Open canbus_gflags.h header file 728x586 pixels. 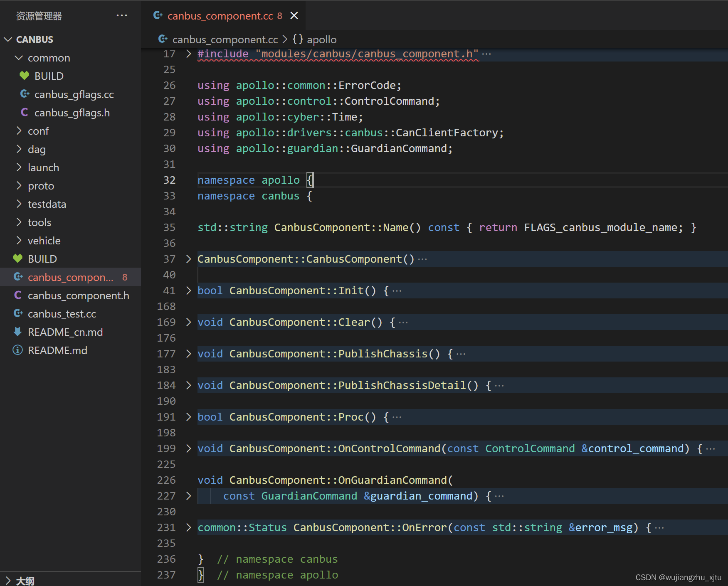click(x=72, y=113)
